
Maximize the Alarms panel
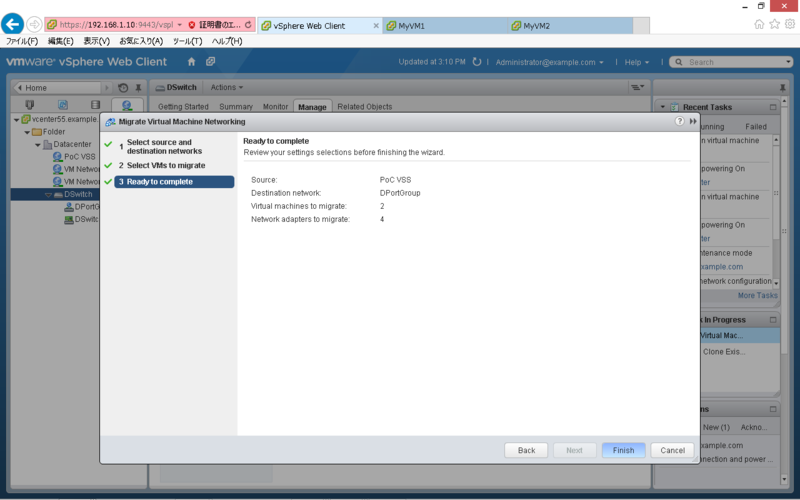pos(773,409)
